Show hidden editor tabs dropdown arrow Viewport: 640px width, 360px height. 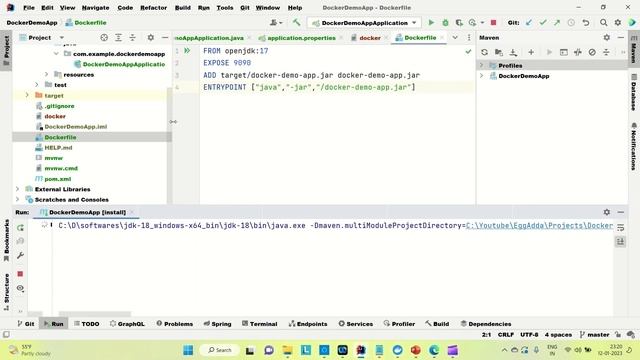pos(455,38)
